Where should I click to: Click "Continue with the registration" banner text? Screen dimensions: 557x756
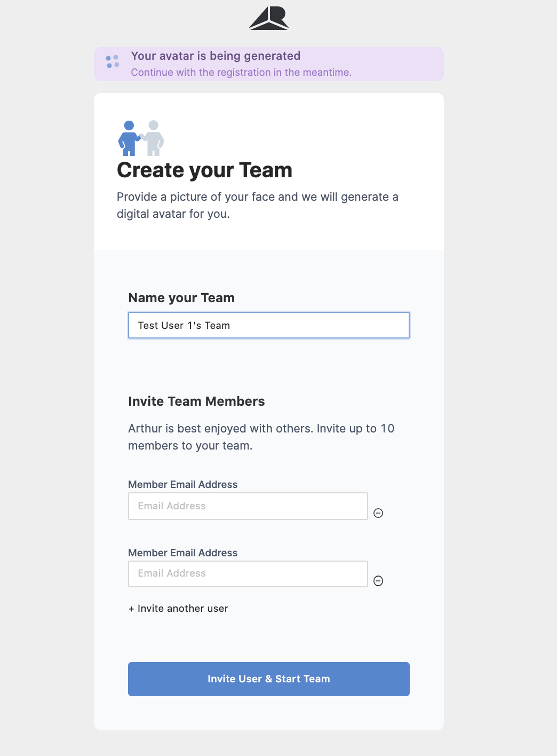pyautogui.click(x=241, y=73)
